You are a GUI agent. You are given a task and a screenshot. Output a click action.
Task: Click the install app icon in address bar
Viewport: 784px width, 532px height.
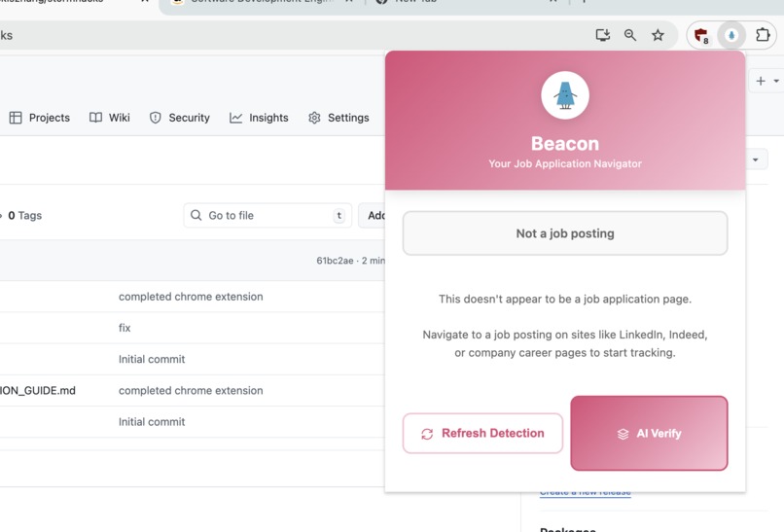pyautogui.click(x=603, y=35)
